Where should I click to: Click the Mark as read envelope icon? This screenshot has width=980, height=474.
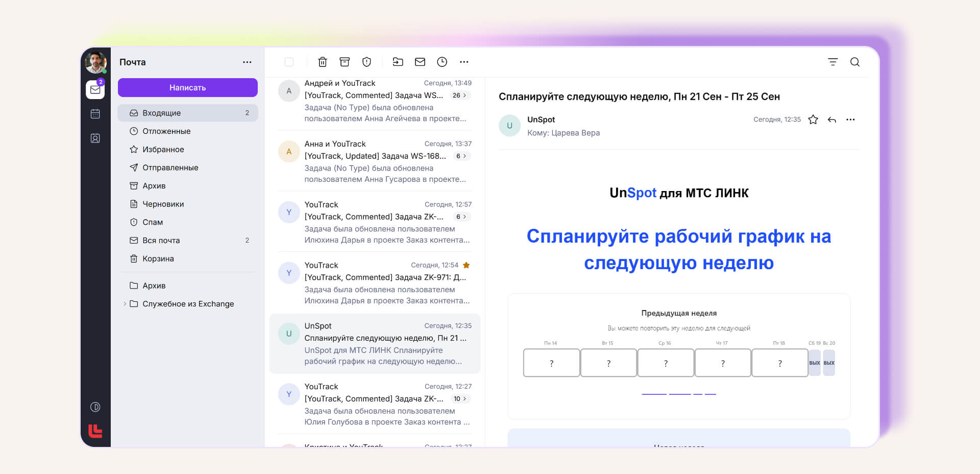click(420, 62)
